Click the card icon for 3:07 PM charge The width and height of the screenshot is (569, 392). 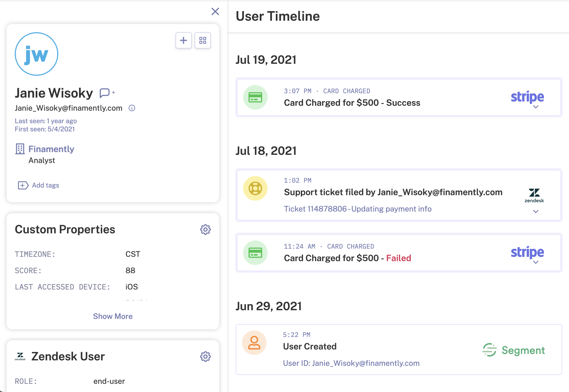point(255,97)
